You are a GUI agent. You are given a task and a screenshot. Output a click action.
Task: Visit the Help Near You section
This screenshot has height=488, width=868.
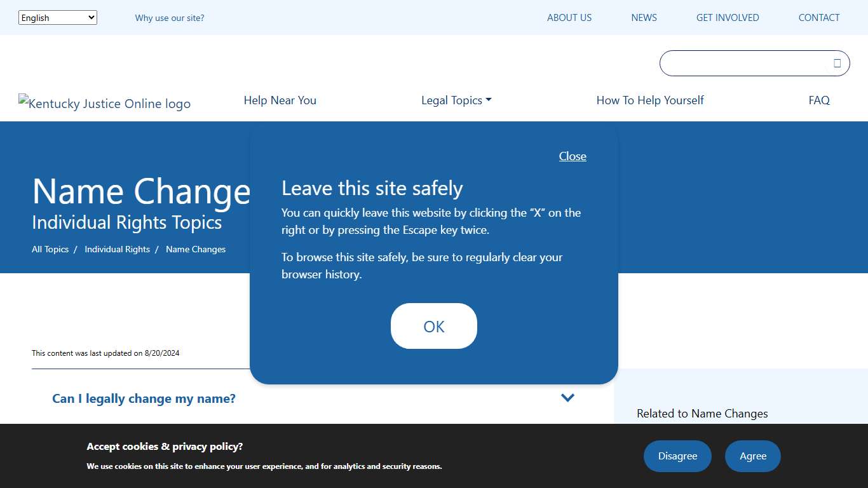tap(280, 100)
